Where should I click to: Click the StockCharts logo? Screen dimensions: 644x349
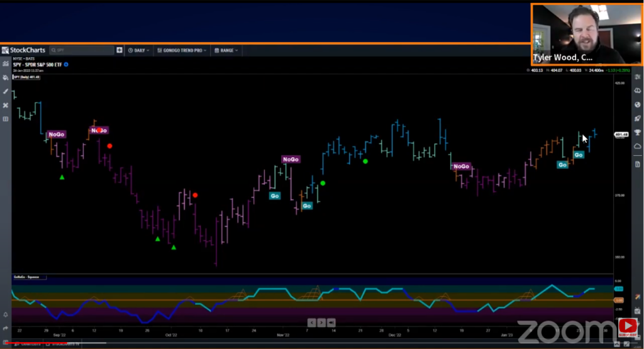click(23, 50)
